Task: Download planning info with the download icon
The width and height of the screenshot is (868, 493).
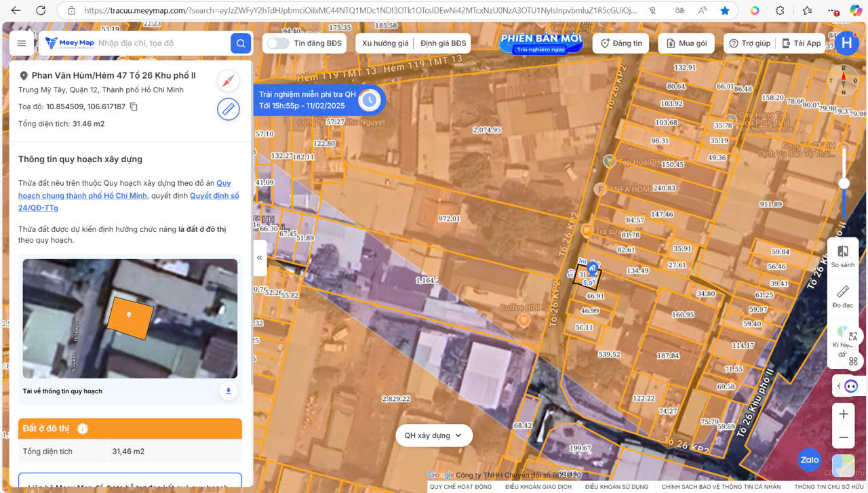Action: click(x=229, y=391)
